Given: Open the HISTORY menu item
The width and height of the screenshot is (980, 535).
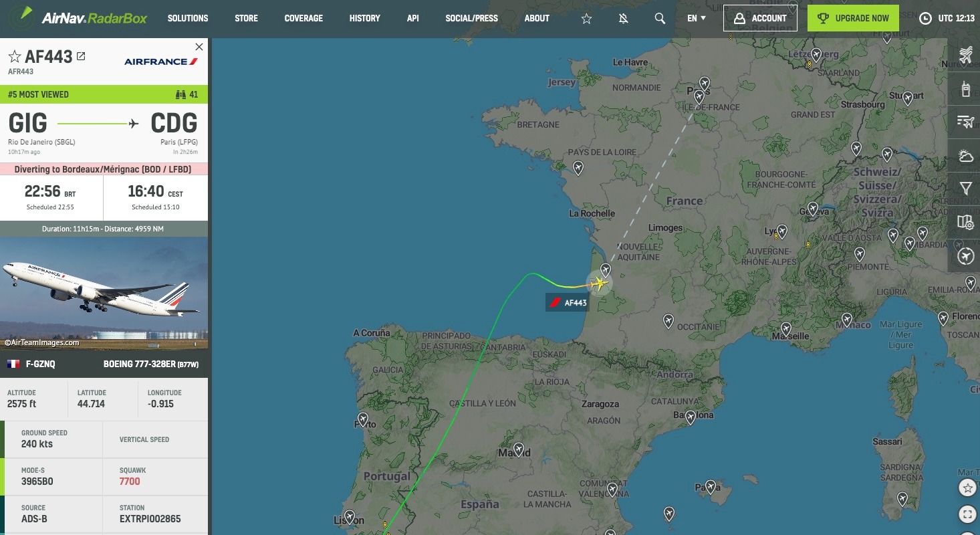Looking at the screenshot, I should click(x=364, y=19).
